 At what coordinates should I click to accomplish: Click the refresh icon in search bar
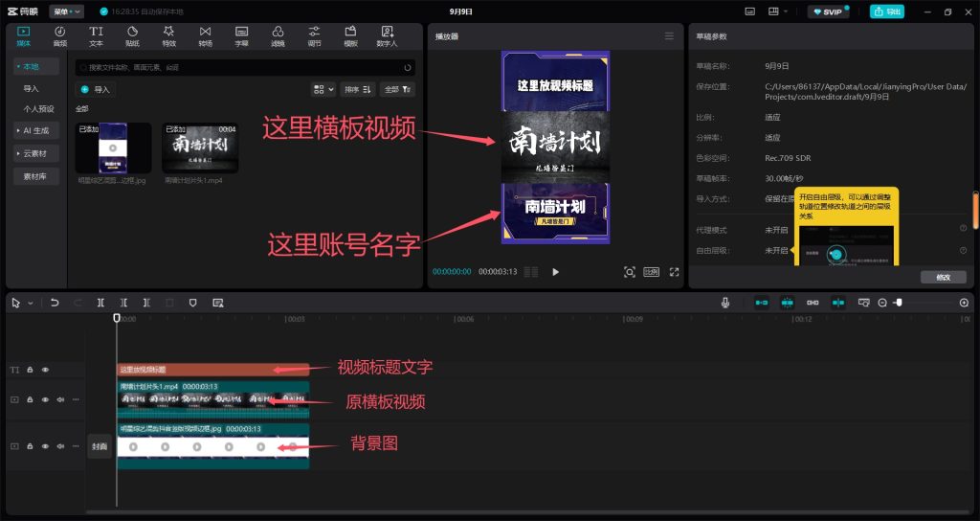[x=408, y=68]
